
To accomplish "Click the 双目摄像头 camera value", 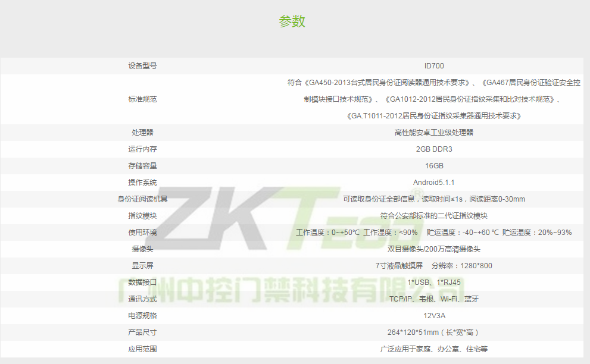I will (x=433, y=249).
